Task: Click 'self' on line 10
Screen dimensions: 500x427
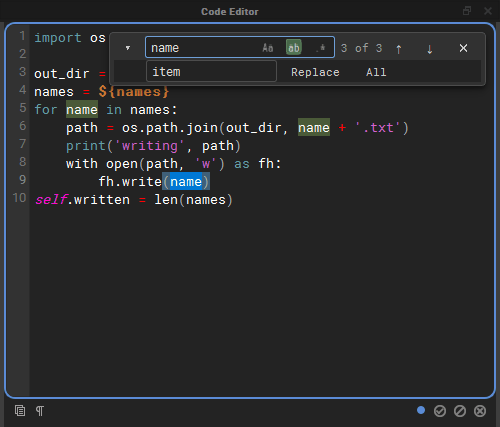Action: [51, 199]
